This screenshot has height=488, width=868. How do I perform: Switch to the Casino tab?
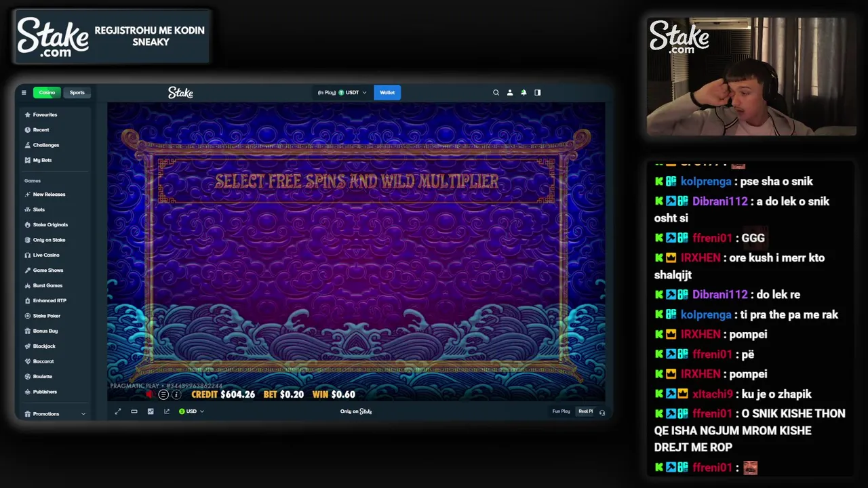pyautogui.click(x=47, y=93)
